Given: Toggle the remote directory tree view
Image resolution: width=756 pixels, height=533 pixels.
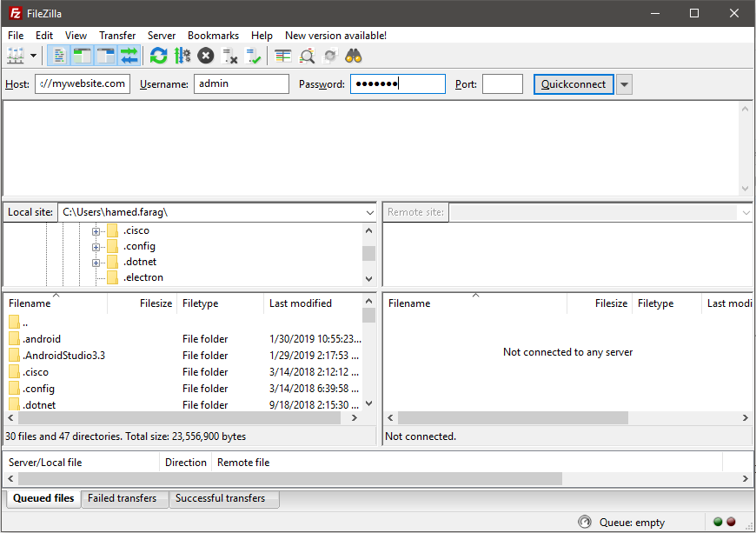Looking at the screenshot, I should 106,56.
